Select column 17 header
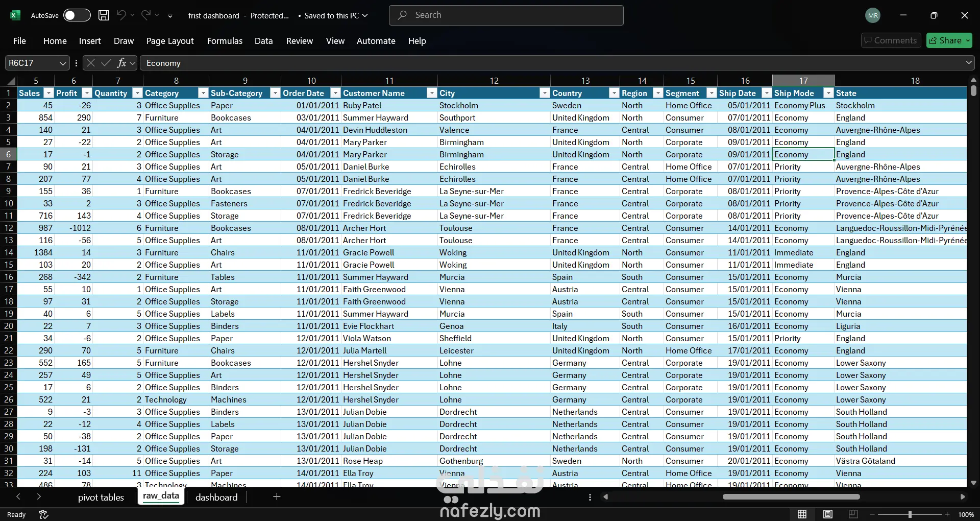This screenshot has height=521, width=980. point(803,81)
